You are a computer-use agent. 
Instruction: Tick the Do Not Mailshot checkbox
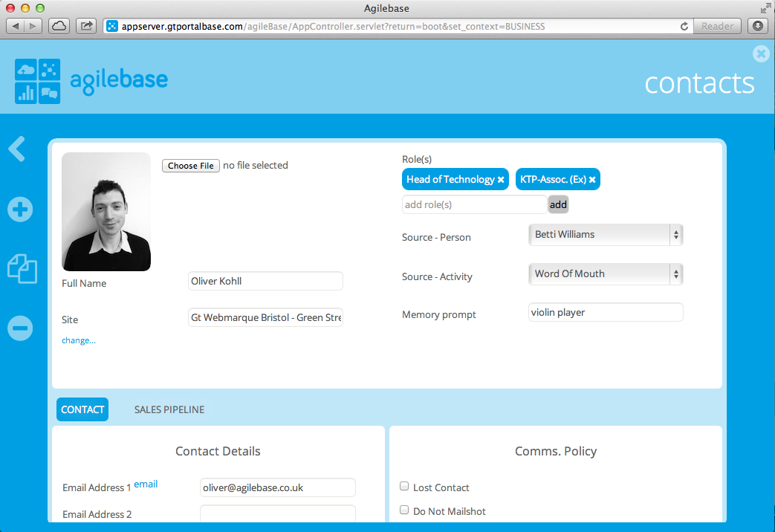coord(405,510)
